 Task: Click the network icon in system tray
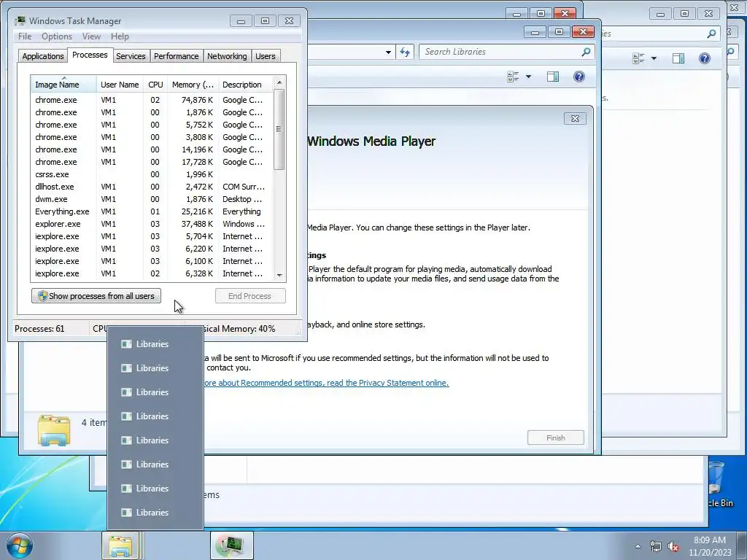pos(656,546)
